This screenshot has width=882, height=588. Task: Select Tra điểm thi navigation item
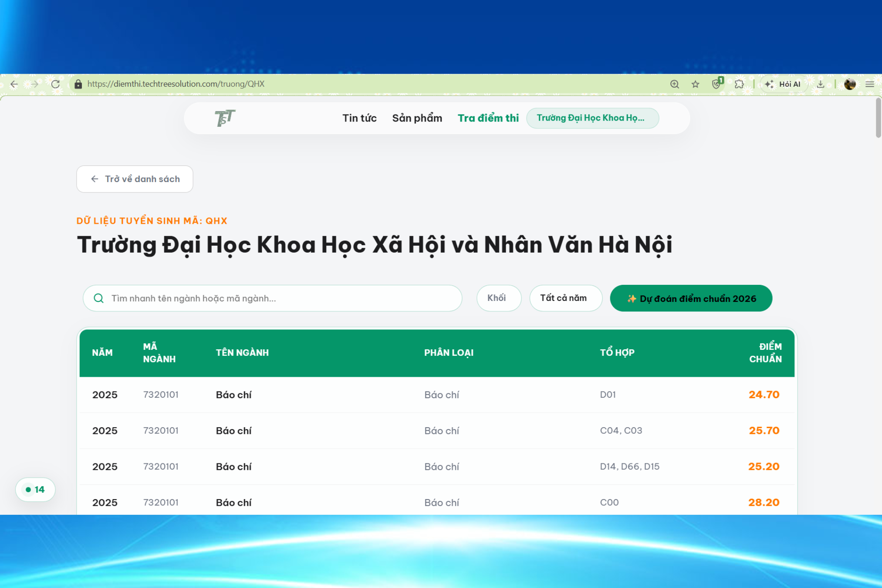coord(488,118)
